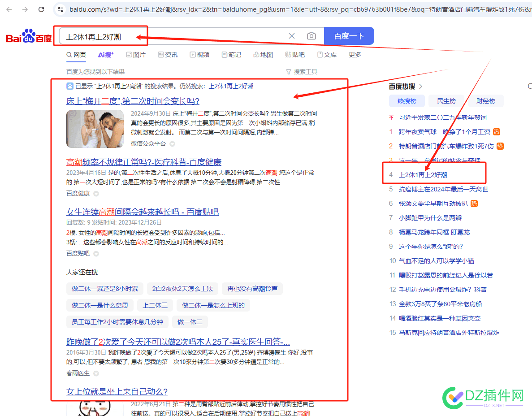Screen dimensions: 532x416
Task: Click the browser address bar URL
Action: [300, 9]
